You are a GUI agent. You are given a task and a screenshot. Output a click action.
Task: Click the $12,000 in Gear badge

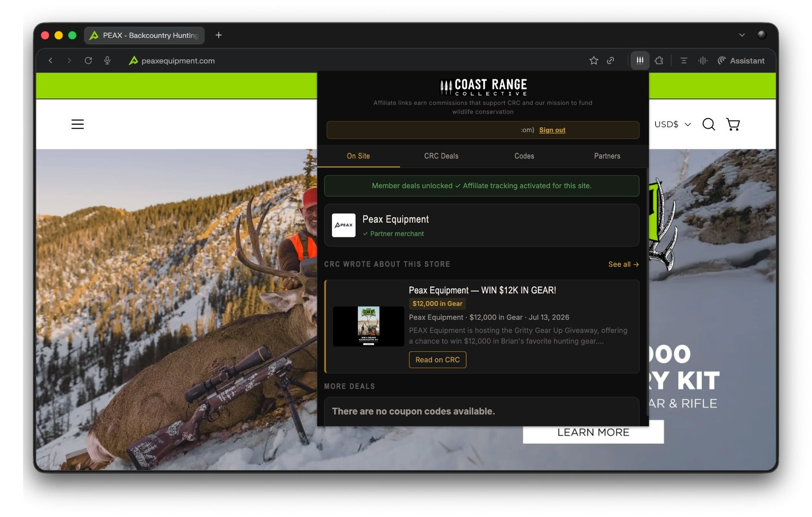(x=437, y=303)
